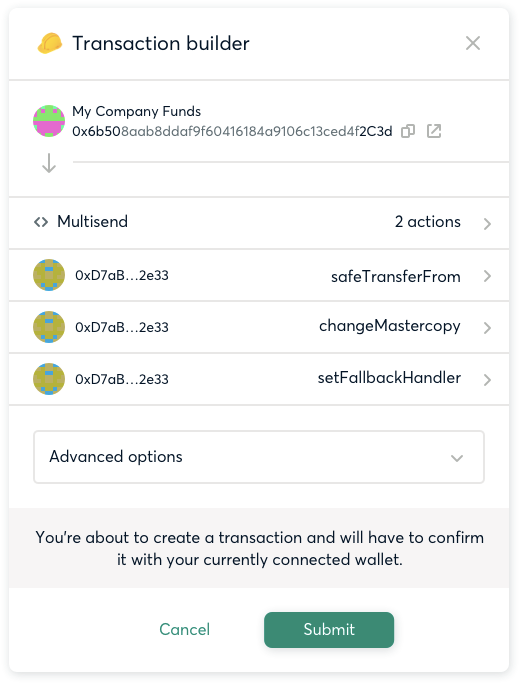
Task: Click the hard hat Transaction builder icon
Action: 50,43
